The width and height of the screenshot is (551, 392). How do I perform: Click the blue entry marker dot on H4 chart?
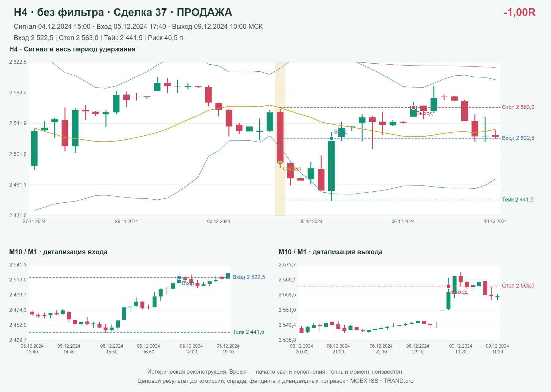[x=331, y=138]
